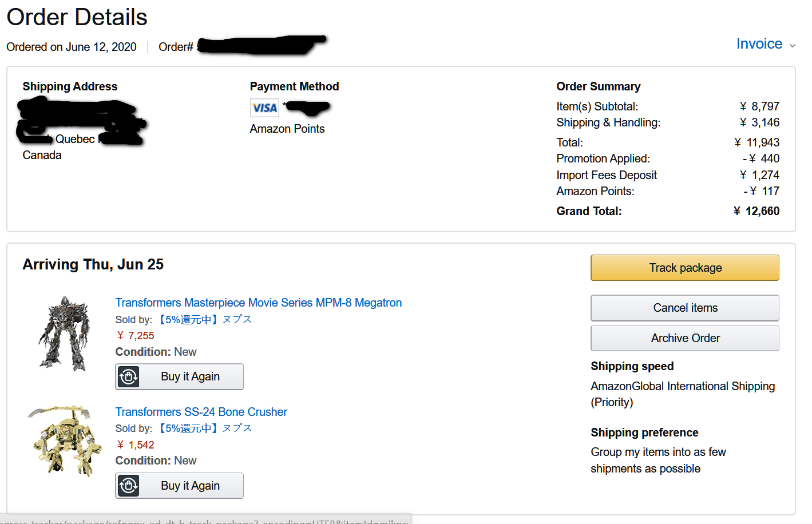
Task: Click the Megatron price ¥ 7,255
Action: click(x=136, y=336)
